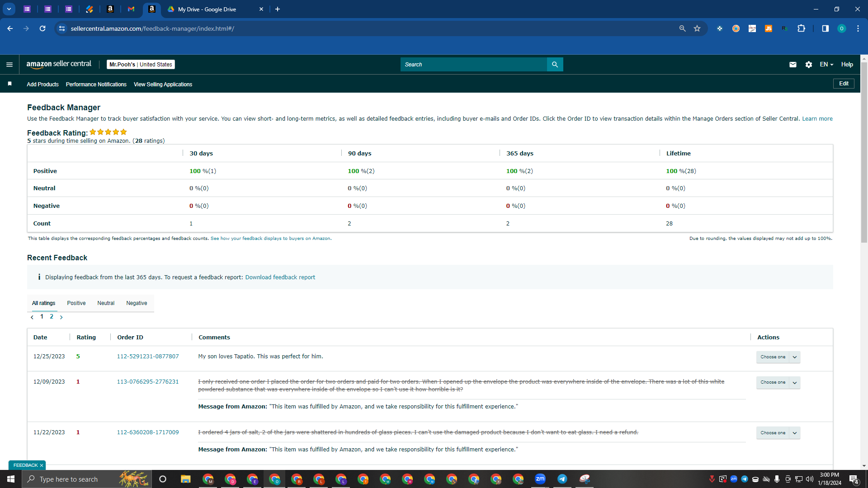Image resolution: width=868 pixels, height=488 pixels.
Task: Select the Positive feedback tab
Action: (76, 303)
